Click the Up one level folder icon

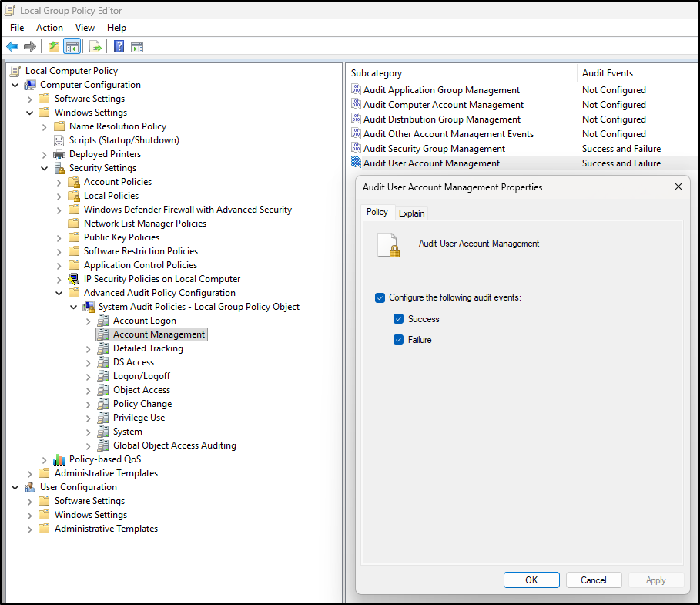(x=54, y=46)
